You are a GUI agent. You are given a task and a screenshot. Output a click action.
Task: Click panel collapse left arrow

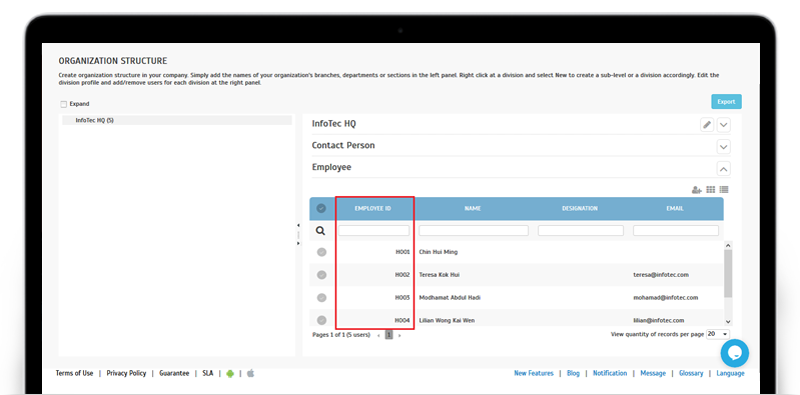coord(298,225)
